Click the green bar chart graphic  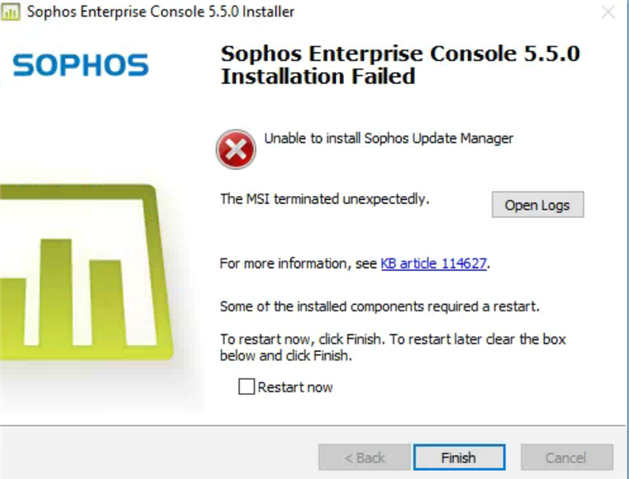point(85,272)
